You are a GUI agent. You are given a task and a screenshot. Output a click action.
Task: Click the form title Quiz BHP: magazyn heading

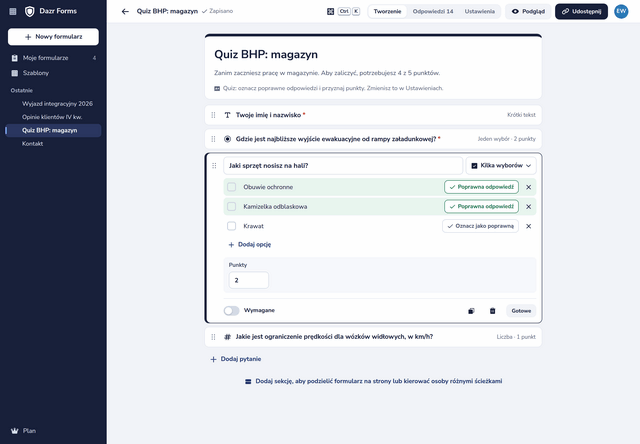click(266, 55)
